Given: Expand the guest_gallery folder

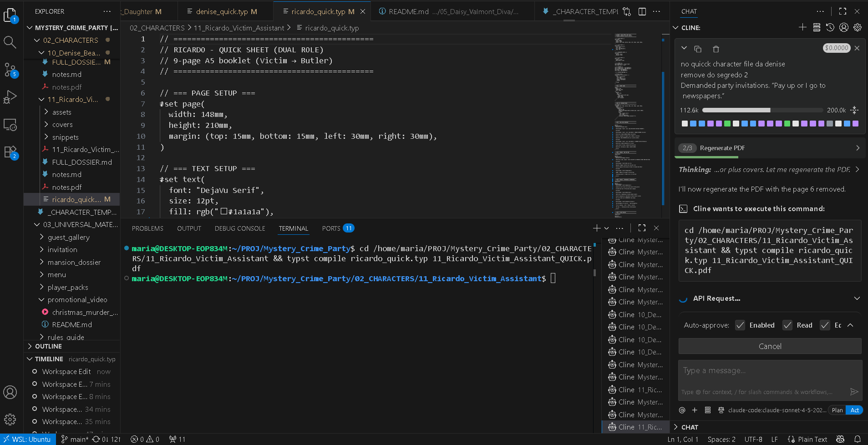Looking at the screenshot, I should (x=68, y=237).
